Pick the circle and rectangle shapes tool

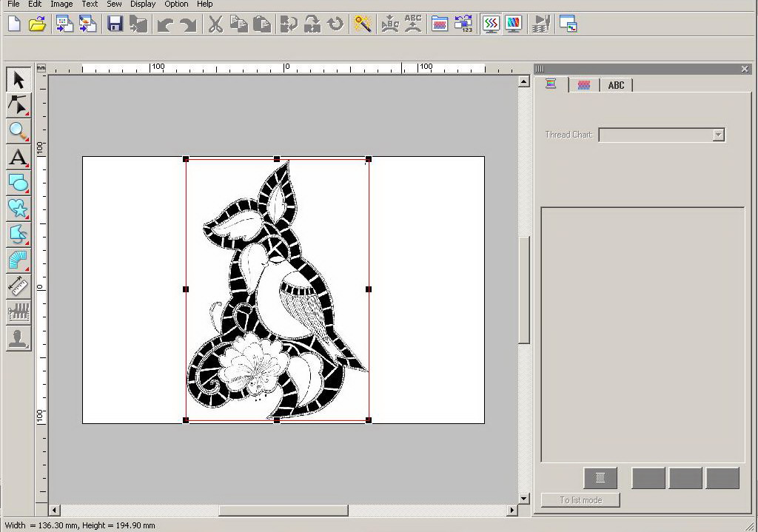pos(19,183)
